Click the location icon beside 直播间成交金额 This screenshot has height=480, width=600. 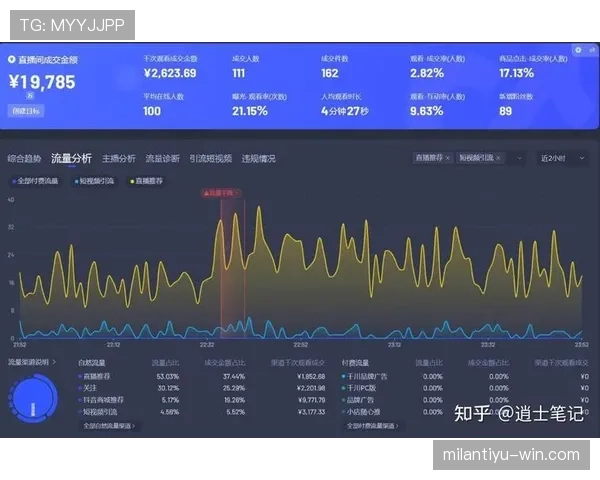(x=12, y=59)
